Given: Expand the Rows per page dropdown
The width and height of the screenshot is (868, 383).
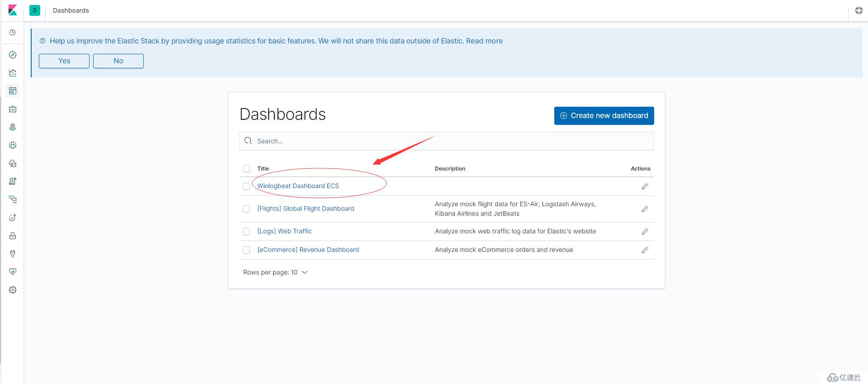Looking at the screenshot, I should coord(275,272).
